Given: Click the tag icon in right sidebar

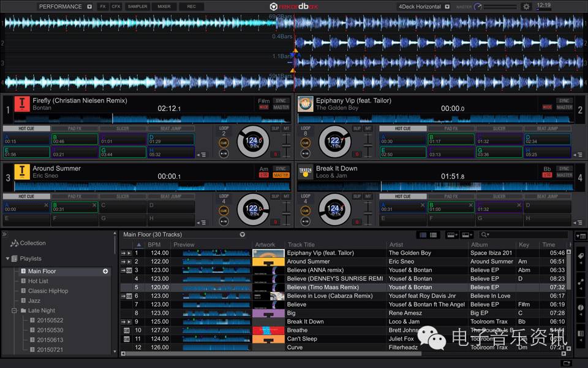Looking at the screenshot, I should pos(581,256).
